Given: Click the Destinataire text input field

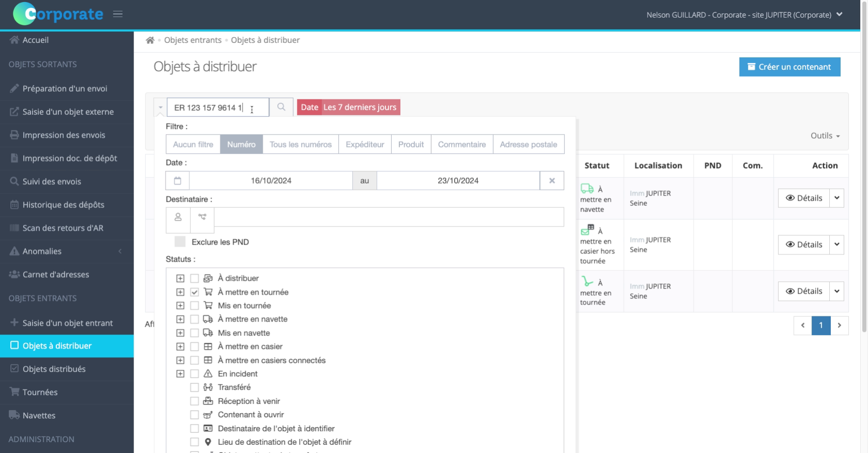Looking at the screenshot, I should (389, 217).
